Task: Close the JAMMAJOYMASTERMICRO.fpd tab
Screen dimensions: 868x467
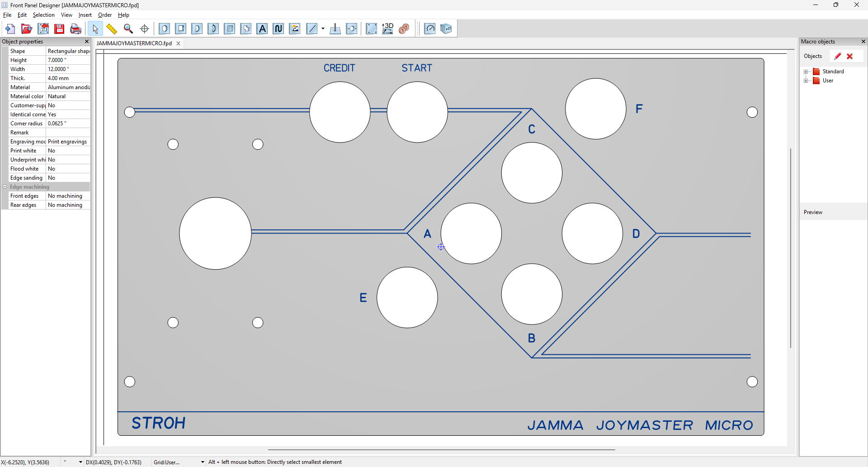Action: [179, 43]
